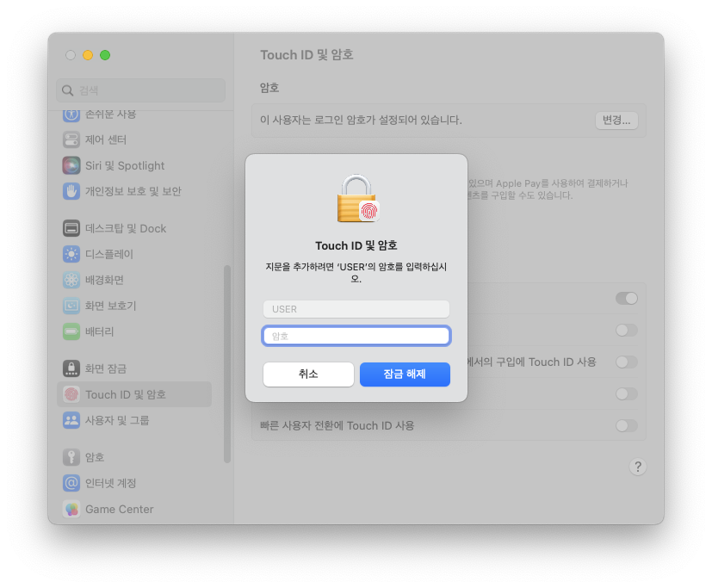The width and height of the screenshot is (712, 588).
Task: Click the 취소 button
Action: click(x=308, y=374)
